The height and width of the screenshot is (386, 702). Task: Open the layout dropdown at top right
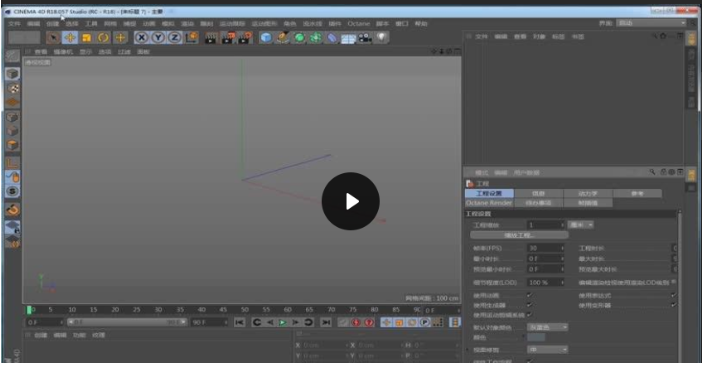[651, 23]
